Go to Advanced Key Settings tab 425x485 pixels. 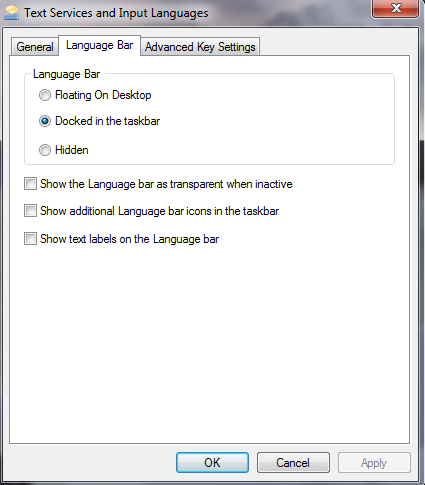[200, 47]
